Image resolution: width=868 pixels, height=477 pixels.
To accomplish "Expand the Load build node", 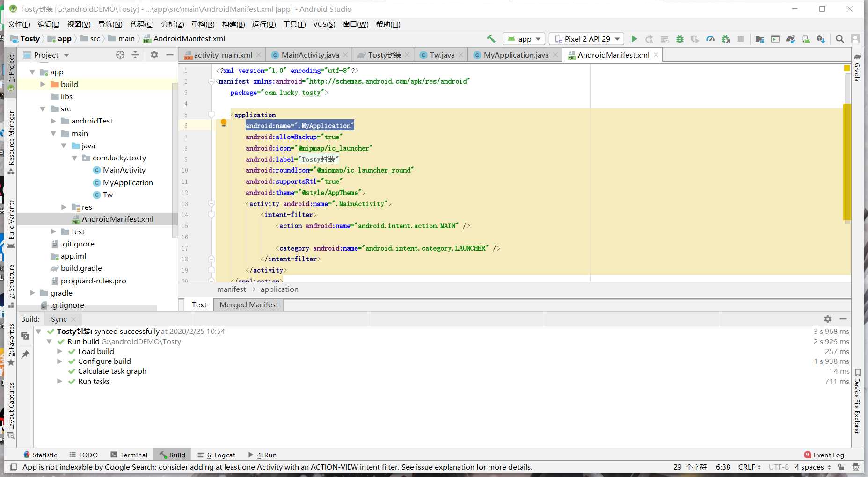I will point(59,351).
